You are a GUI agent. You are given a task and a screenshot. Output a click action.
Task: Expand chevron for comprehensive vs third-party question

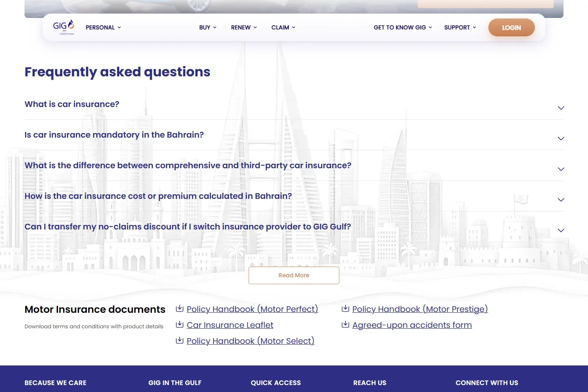coord(561,169)
